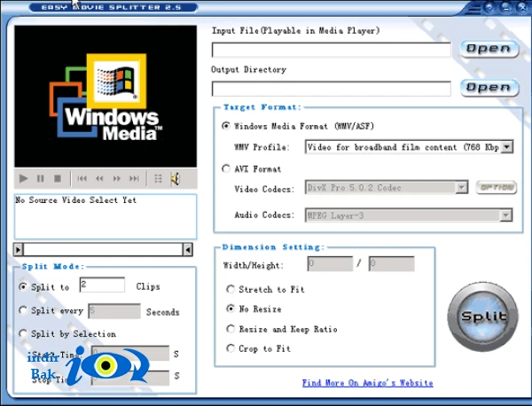This screenshot has height=406, width=532.
Task: Skip to previous track in player
Action: 82,178
